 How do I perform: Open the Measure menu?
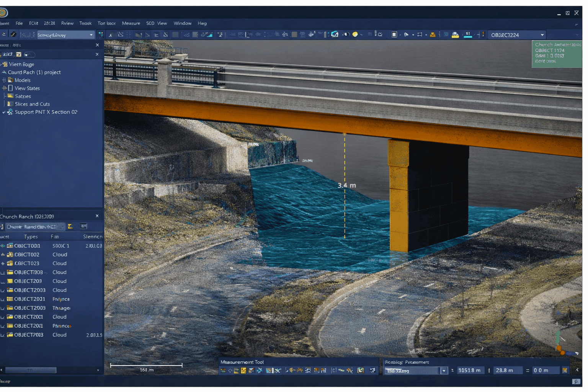[x=131, y=23]
